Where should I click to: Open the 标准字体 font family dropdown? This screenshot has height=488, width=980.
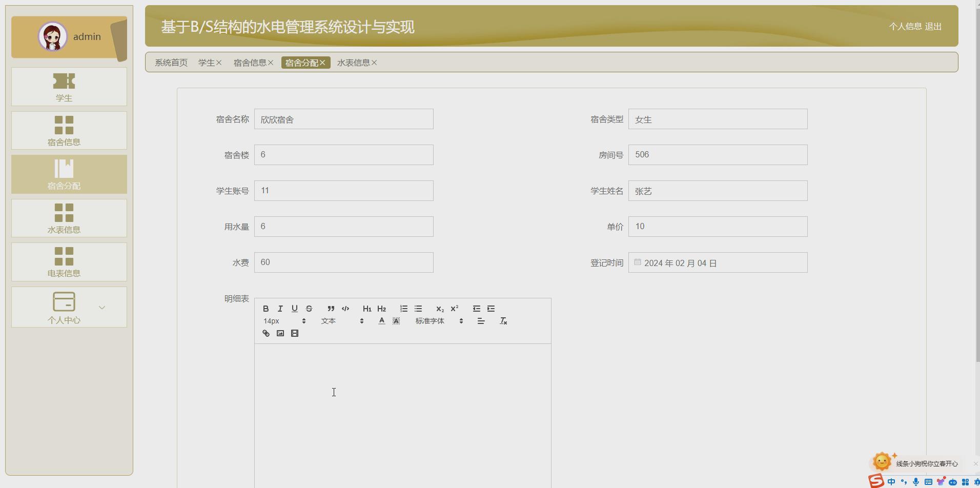click(439, 321)
